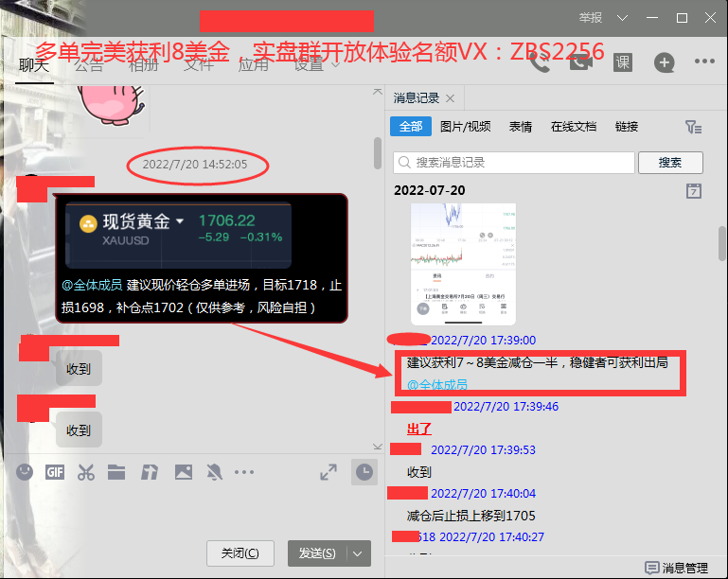Select the 全部 filter tab
Image resolution: width=728 pixels, height=579 pixels.
point(411,126)
